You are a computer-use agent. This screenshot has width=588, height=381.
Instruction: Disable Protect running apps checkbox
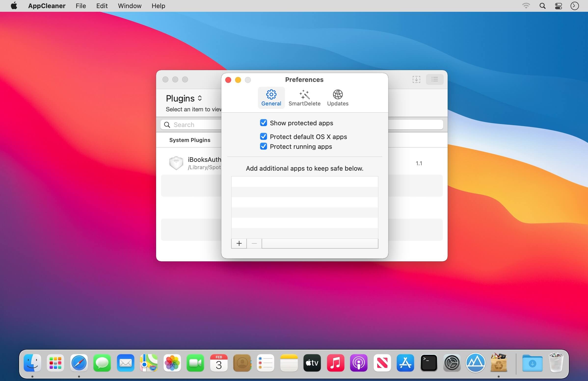coord(263,147)
